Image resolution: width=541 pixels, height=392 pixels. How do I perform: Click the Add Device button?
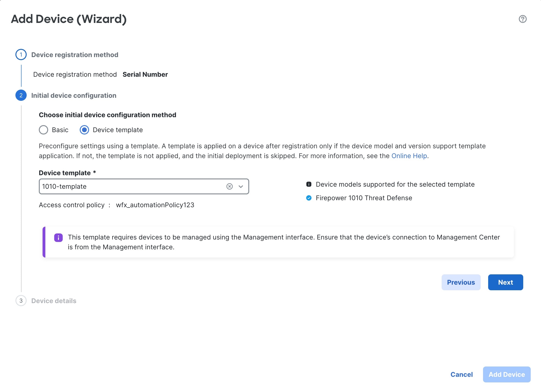point(507,375)
